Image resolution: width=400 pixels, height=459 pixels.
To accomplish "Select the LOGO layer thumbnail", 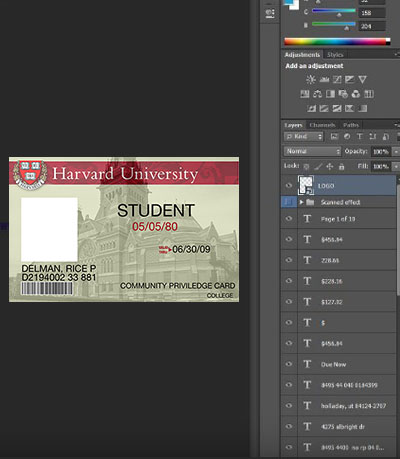I will tap(306, 185).
